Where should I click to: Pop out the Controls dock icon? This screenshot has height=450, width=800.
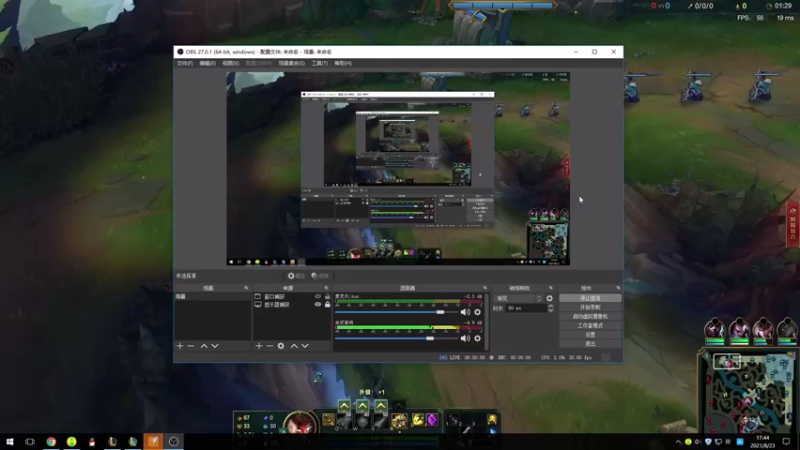pyautogui.click(x=618, y=288)
